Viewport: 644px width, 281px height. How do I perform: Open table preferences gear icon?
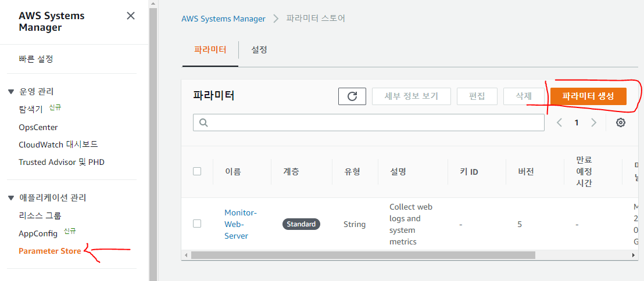[x=621, y=123]
